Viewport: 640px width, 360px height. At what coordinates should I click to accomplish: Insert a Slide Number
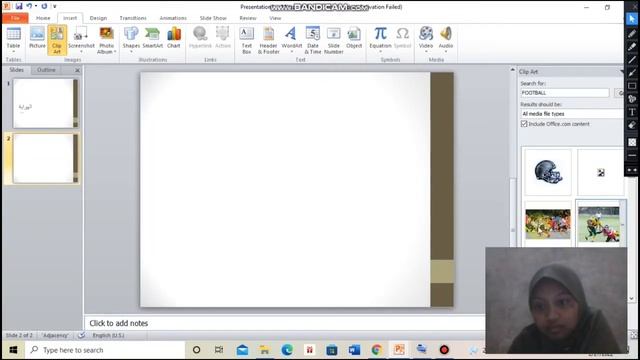pos(333,40)
